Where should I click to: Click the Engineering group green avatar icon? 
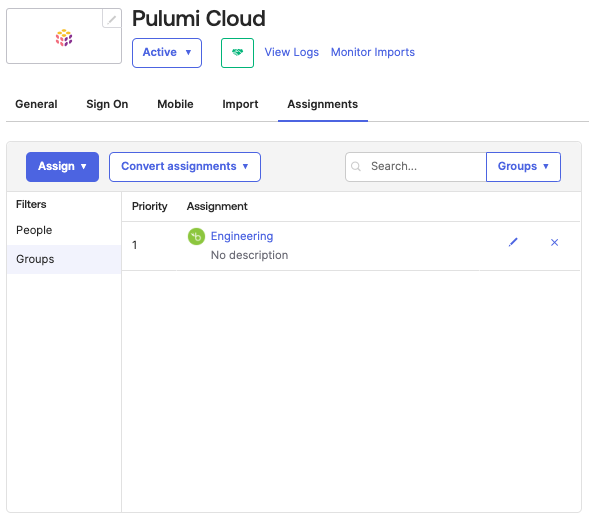coord(196,236)
